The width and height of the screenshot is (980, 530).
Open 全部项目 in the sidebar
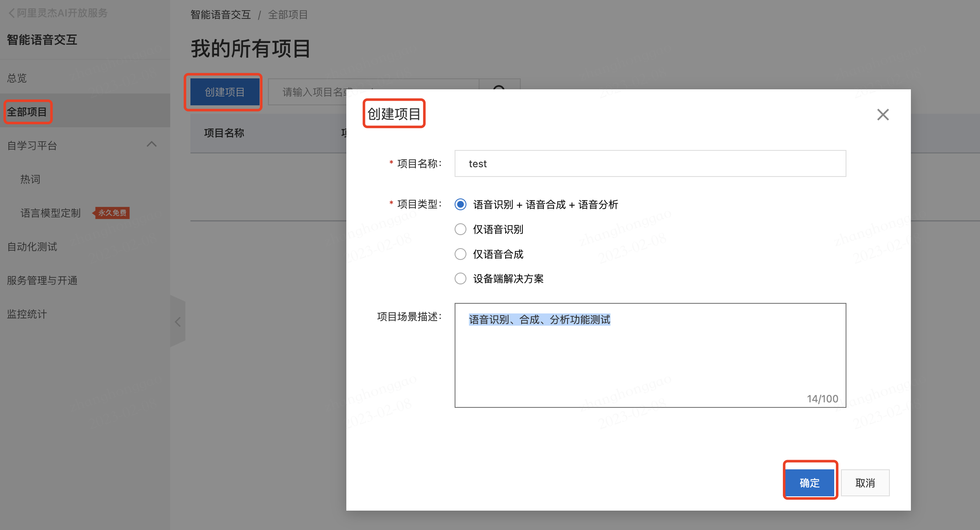click(x=27, y=112)
